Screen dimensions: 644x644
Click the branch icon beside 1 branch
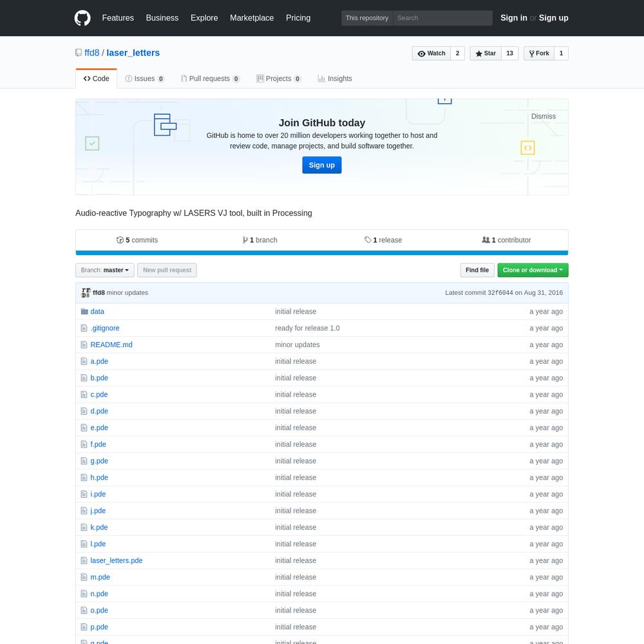[245, 240]
